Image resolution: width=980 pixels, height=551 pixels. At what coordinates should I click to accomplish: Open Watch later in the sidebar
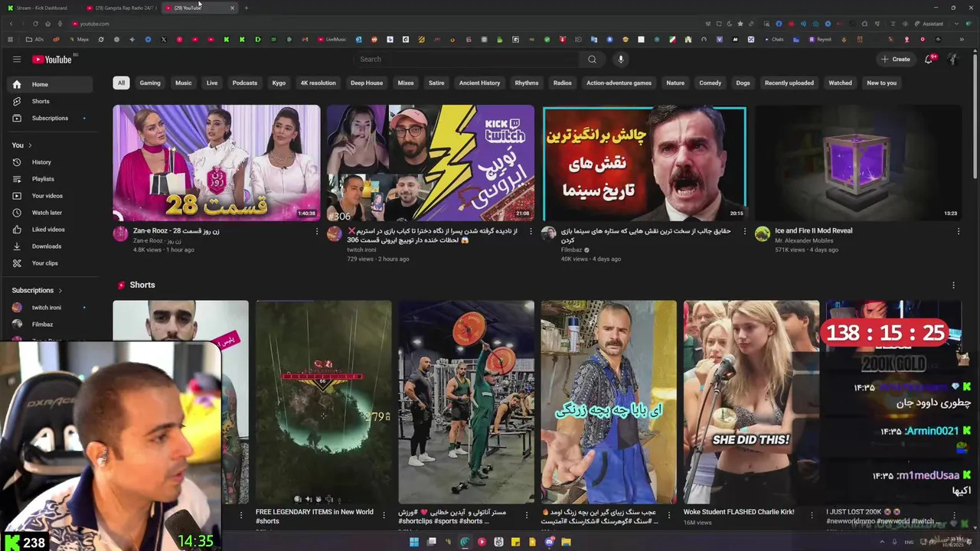point(49,213)
